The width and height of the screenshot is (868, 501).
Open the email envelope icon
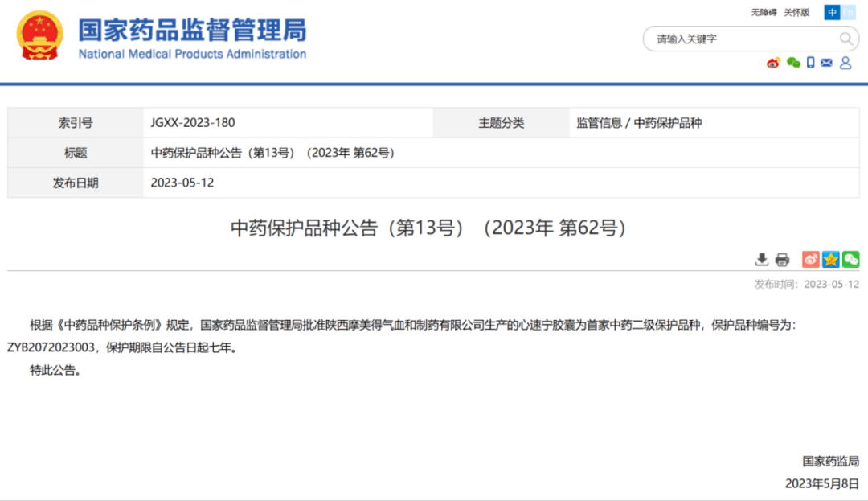(826, 63)
